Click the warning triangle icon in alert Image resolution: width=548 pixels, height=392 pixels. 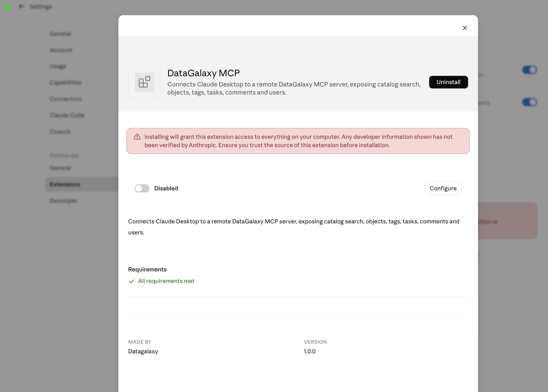(137, 137)
